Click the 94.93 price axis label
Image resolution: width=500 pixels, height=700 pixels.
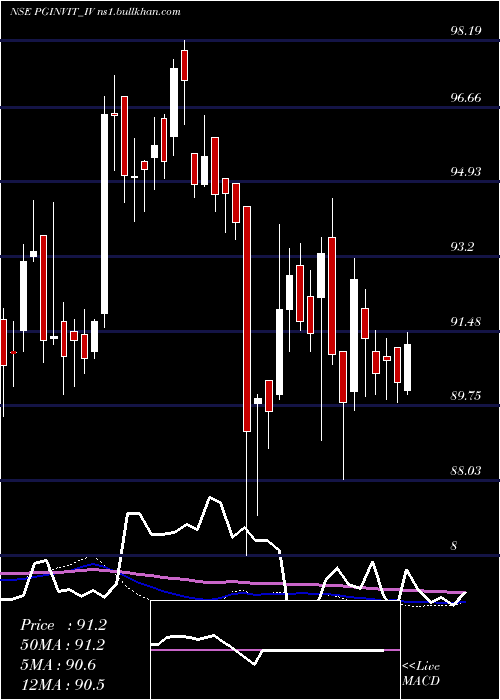pyautogui.click(x=466, y=172)
